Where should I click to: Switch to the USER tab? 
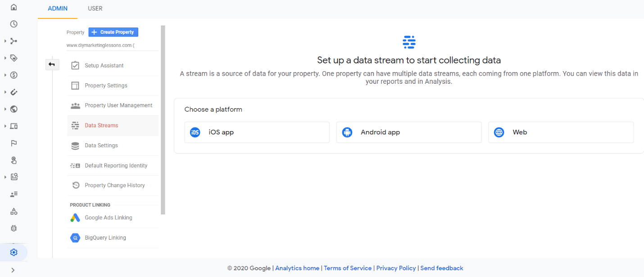[95, 9]
